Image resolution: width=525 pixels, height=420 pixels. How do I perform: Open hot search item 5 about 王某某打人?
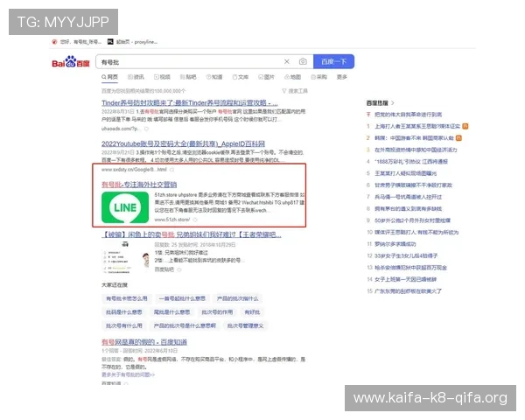[x=405, y=173]
